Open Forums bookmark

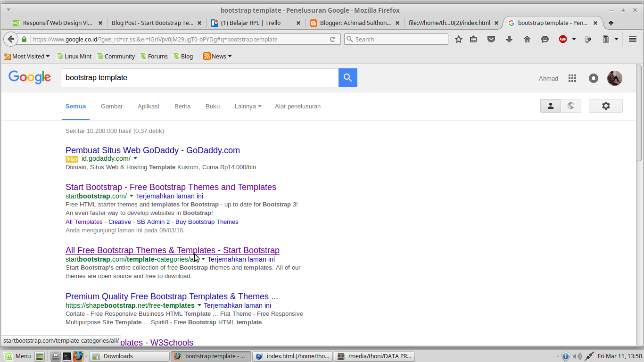tap(153, 56)
